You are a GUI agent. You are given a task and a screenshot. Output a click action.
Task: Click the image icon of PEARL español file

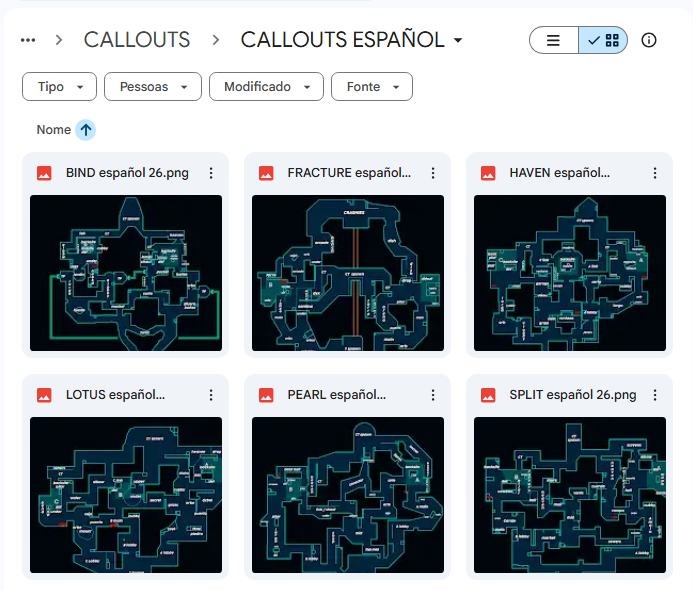pyautogui.click(x=266, y=395)
